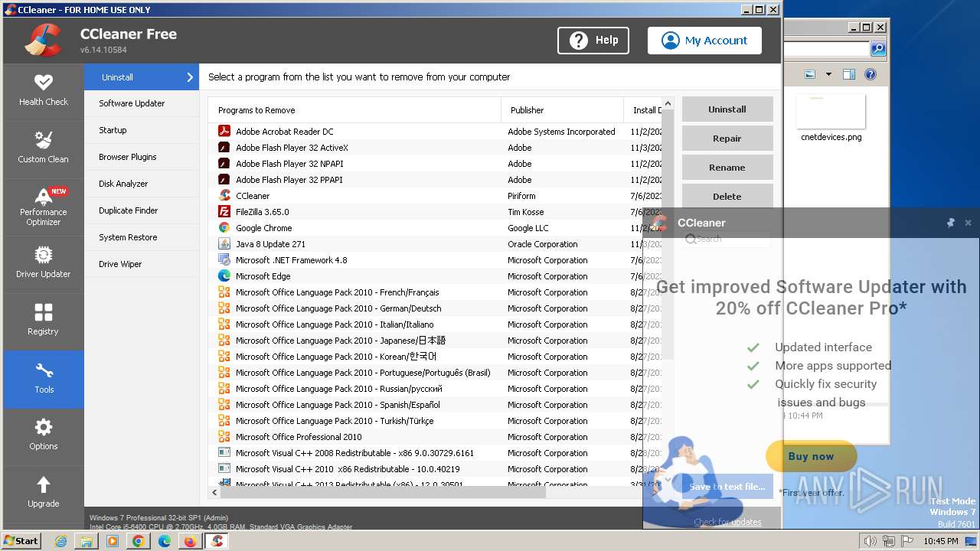Image resolution: width=980 pixels, height=551 pixels.
Task: Pin the CCleaner offer popup
Action: coord(951,223)
